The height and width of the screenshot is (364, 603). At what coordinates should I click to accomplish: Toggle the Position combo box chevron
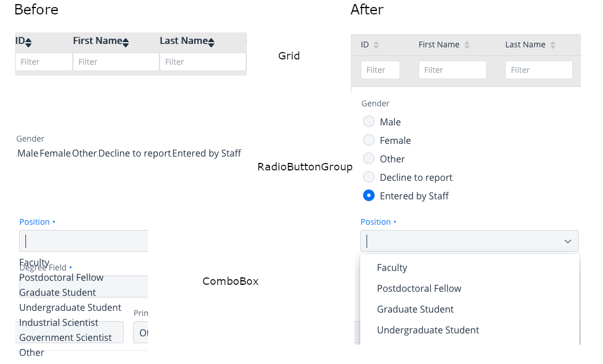click(x=568, y=241)
